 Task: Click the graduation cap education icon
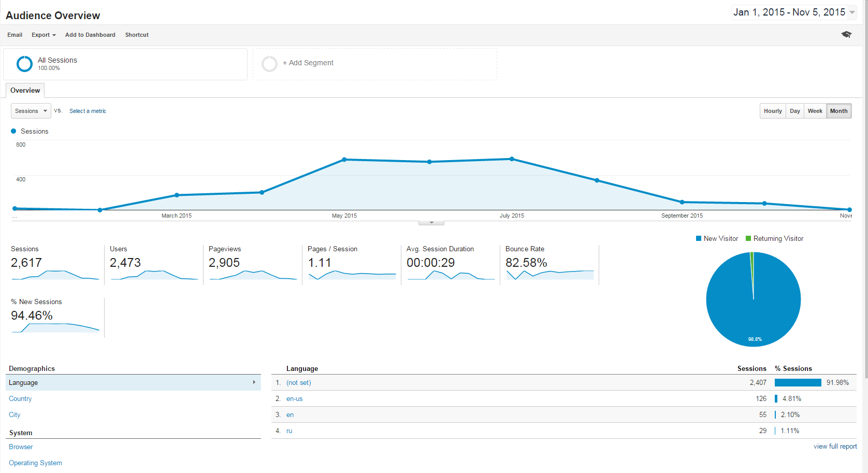846,35
